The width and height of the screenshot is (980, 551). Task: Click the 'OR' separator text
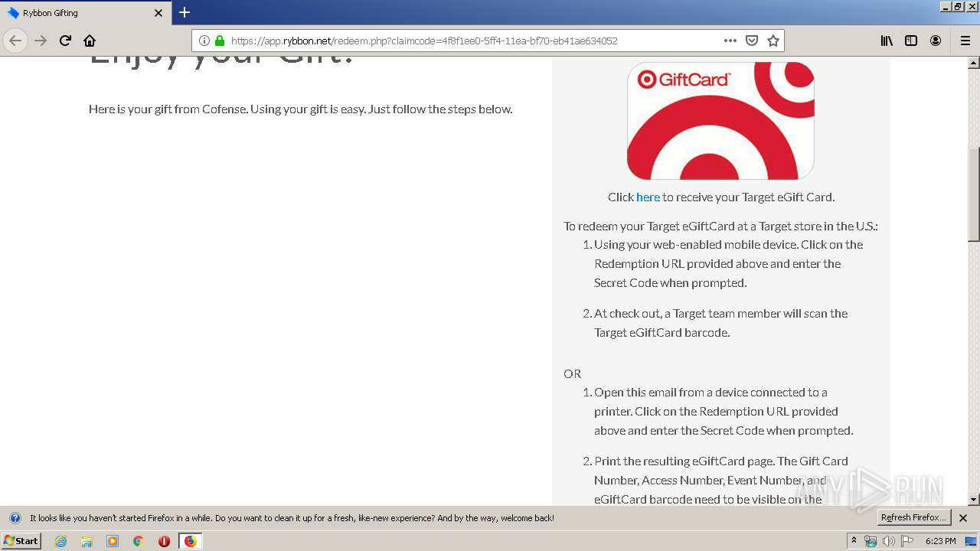click(x=573, y=373)
